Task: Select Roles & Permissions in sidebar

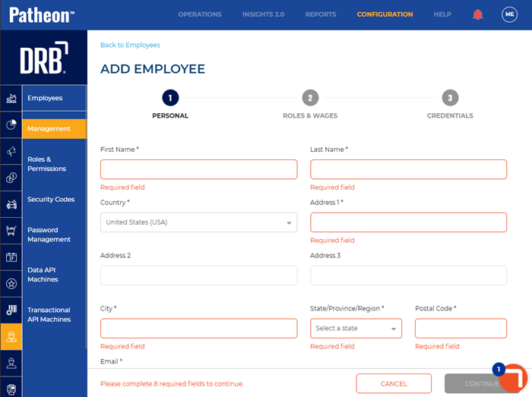Action: (x=47, y=164)
